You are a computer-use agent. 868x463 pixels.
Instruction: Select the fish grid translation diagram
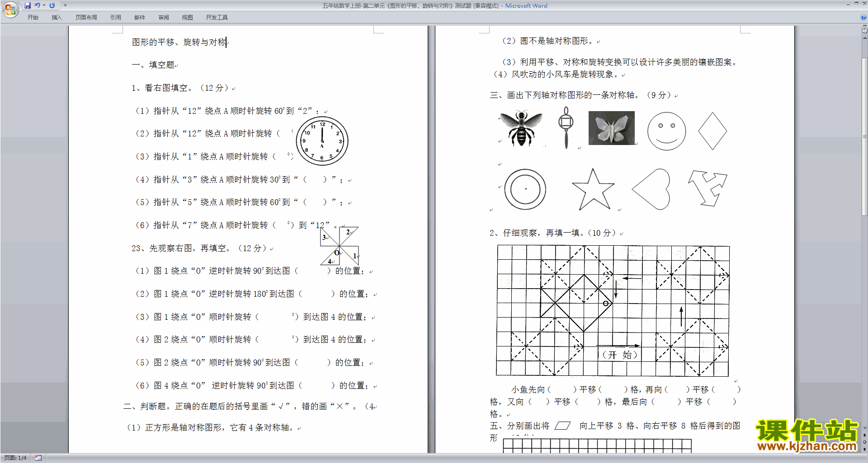coord(613,311)
